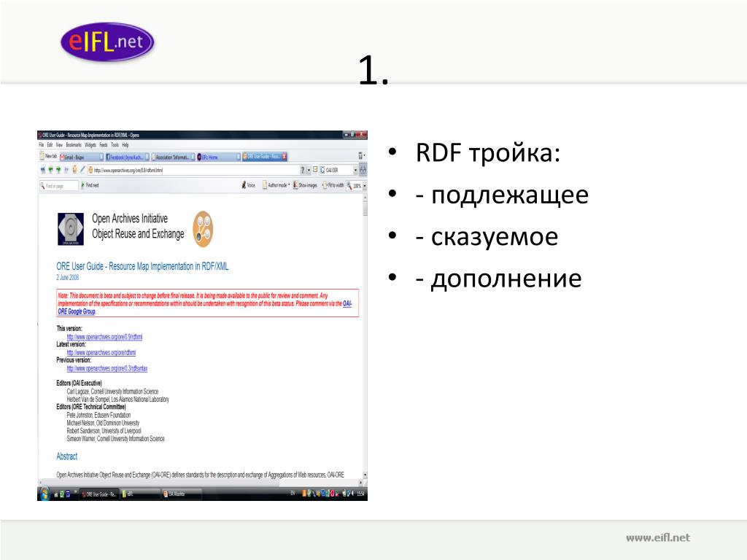Image resolution: width=747 pixels, height=560 pixels.
Task: Open the Tools menu in Opera
Action: tap(115, 145)
